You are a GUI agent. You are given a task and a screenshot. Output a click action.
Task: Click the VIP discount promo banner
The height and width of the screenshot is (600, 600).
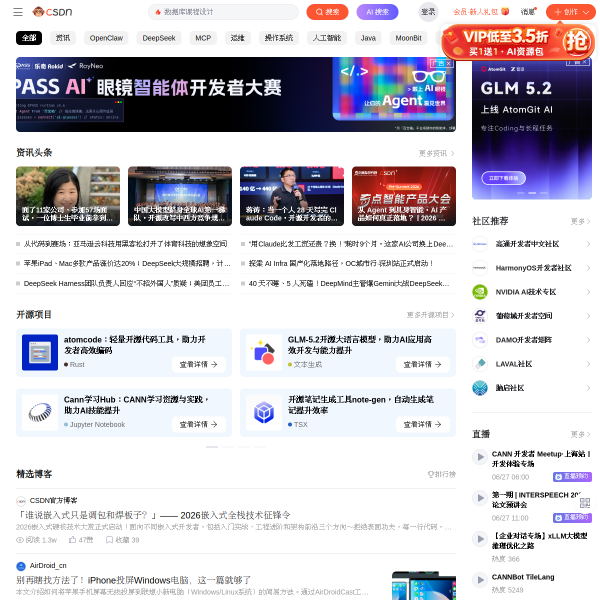(518, 41)
